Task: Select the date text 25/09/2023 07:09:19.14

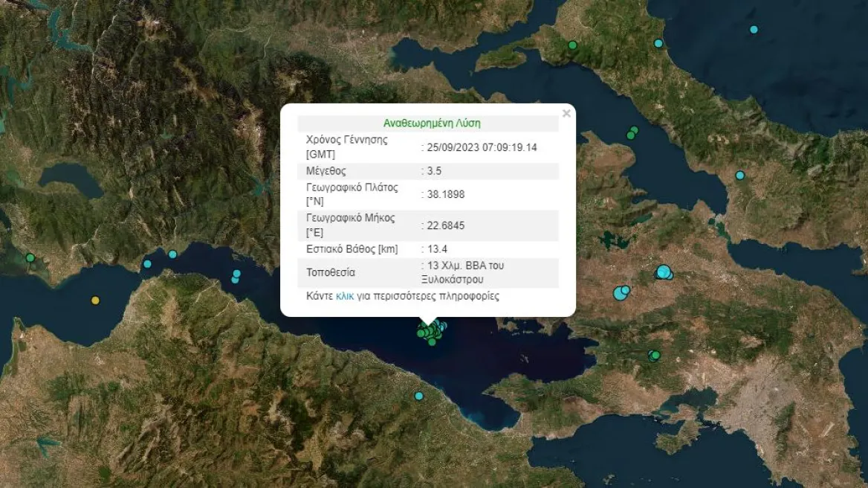Action: tap(482, 147)
